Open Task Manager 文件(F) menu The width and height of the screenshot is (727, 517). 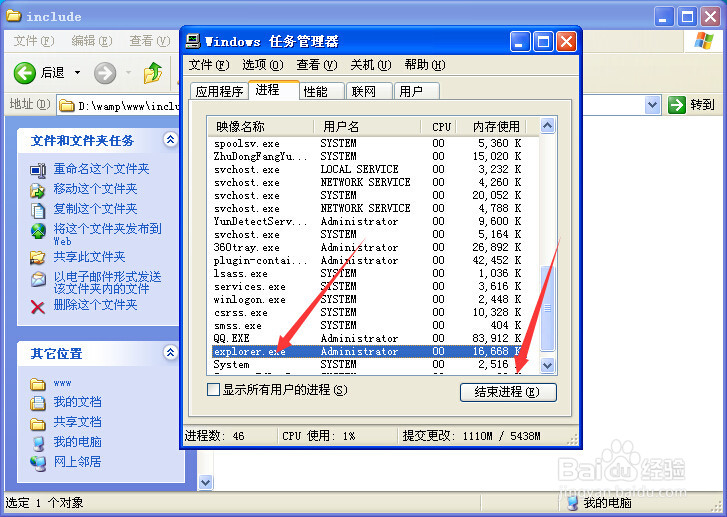209,65
